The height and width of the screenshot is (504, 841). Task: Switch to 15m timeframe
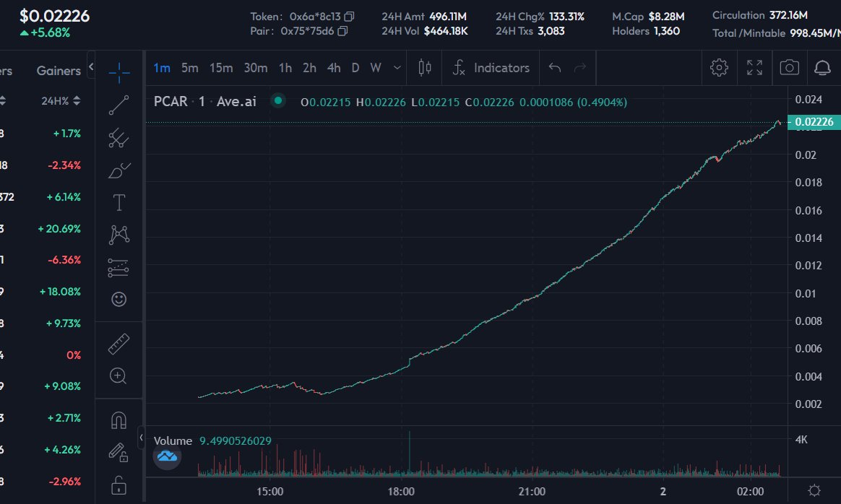[x=221, y=68]
